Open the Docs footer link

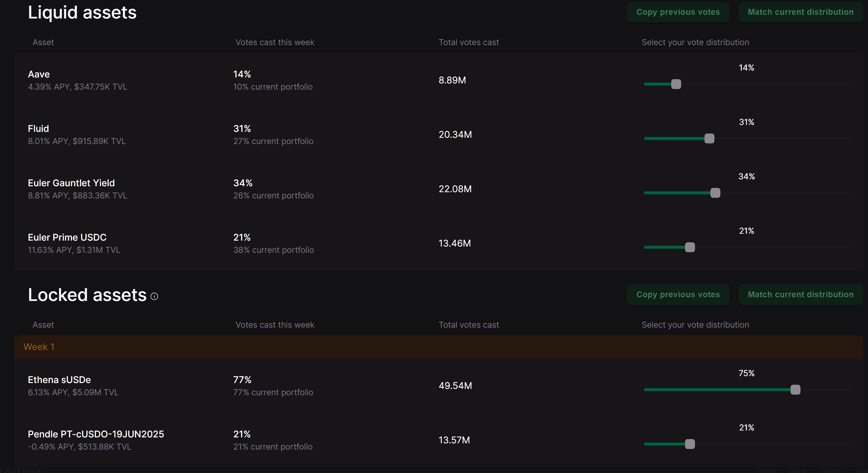[x=797, y=470]
